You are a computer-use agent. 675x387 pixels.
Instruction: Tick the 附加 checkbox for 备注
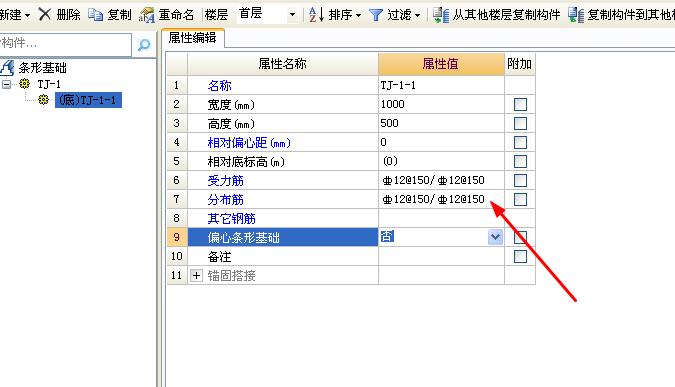[520, 257]
